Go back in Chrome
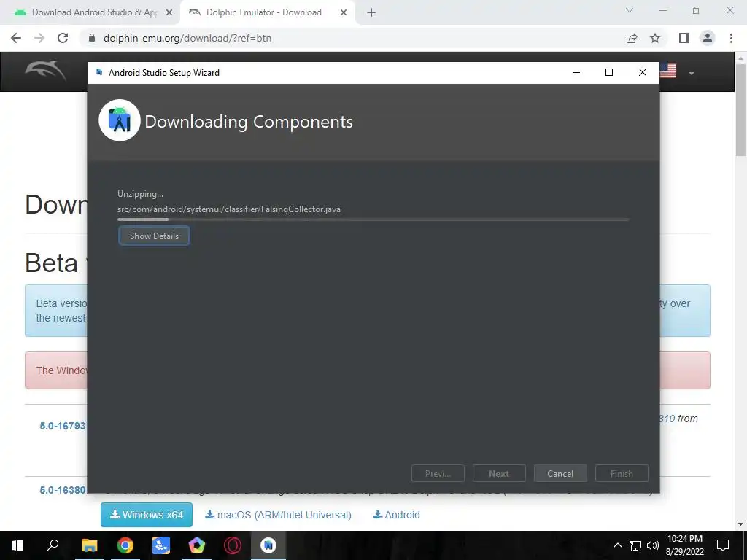The height and width of the screenshot is (560, 747). pos(16,38)
